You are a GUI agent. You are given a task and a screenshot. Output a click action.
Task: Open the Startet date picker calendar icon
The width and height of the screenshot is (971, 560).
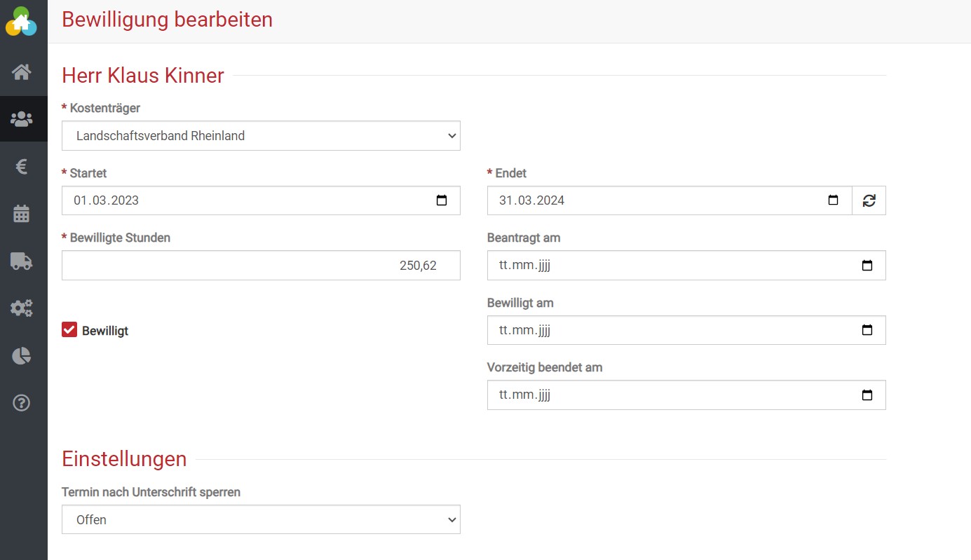tap(442, 200)
